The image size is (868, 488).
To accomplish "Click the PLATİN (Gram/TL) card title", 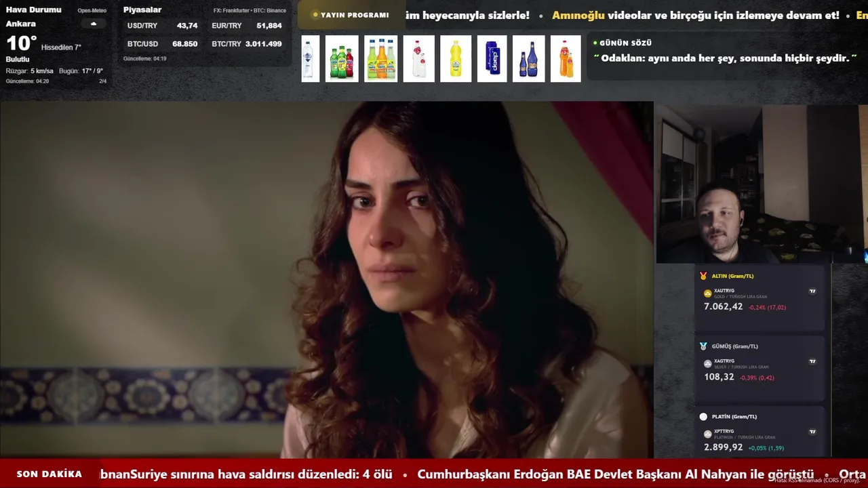I will point(734,417).
